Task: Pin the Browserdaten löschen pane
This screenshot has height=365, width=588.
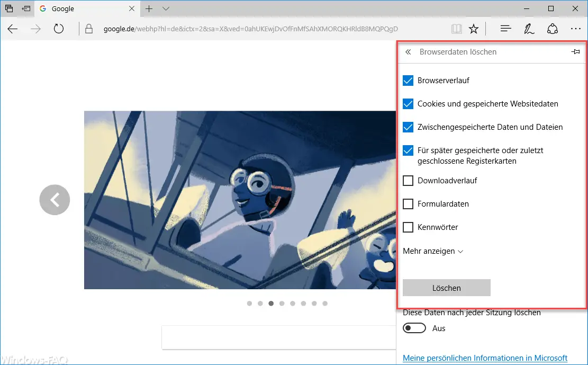Action: [575, 52]
